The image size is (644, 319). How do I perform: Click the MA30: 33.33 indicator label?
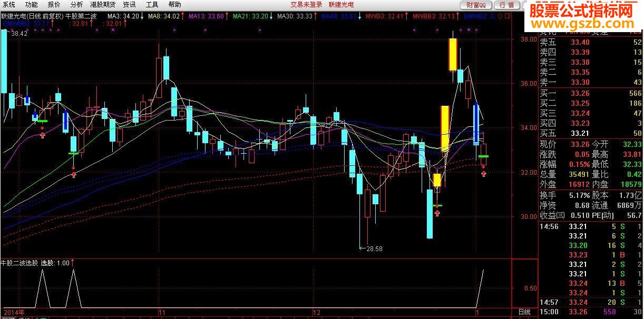295,16
